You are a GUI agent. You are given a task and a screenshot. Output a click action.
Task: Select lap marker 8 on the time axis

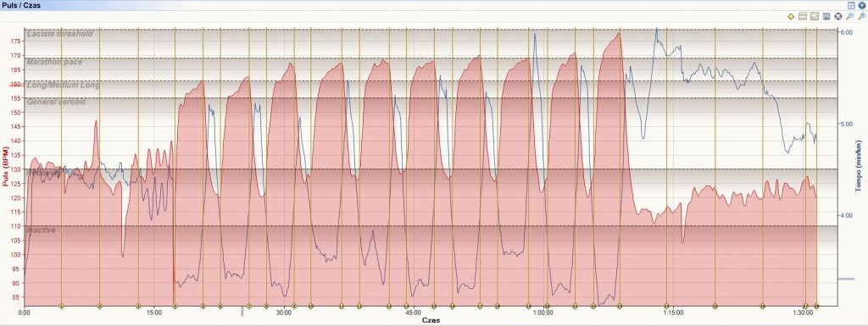coord(266,306)
